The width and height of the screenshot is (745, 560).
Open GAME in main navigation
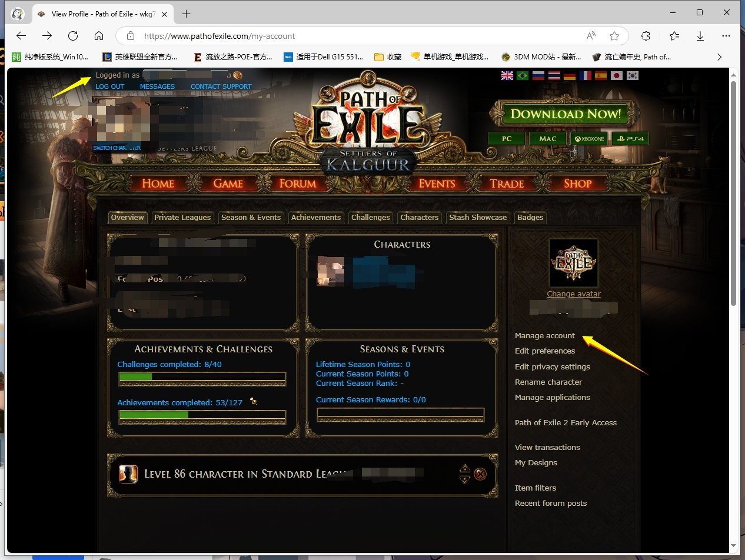(228, 184)
